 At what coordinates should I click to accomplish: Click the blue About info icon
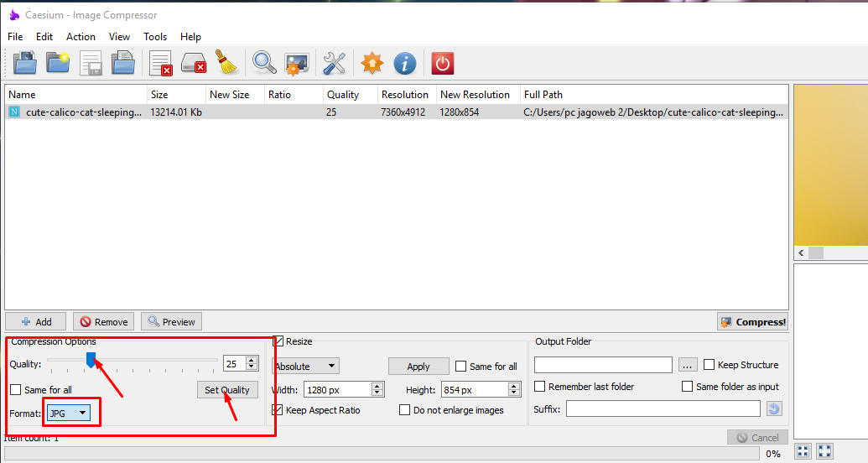pos(405,63)
